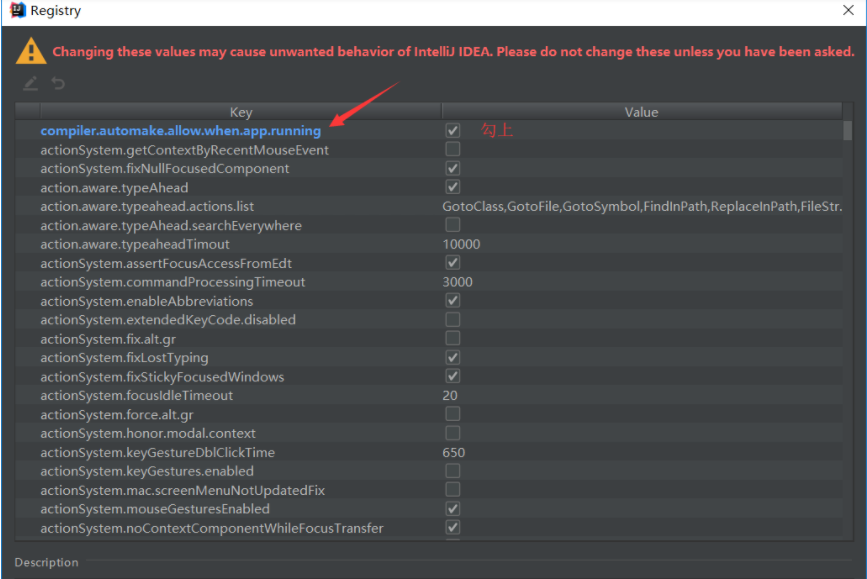The image size is (867, 579).
Task: Click the GotoClass,GotoFile,GotoSymbol value cell
Action: [x=642, y=206]
